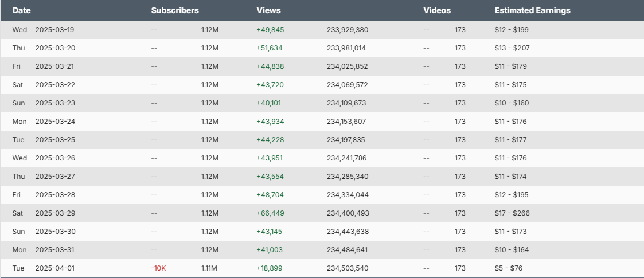
Task: Click the earnings value $10 - $160
Action: pos(512,103)
